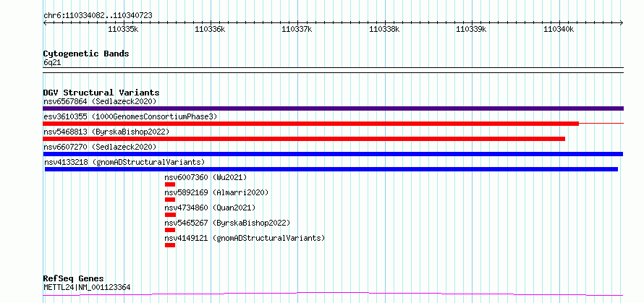644x303 pixels.
Task: Click the nsv6607270 blue variant bar
Action: [x=333, y=154]
